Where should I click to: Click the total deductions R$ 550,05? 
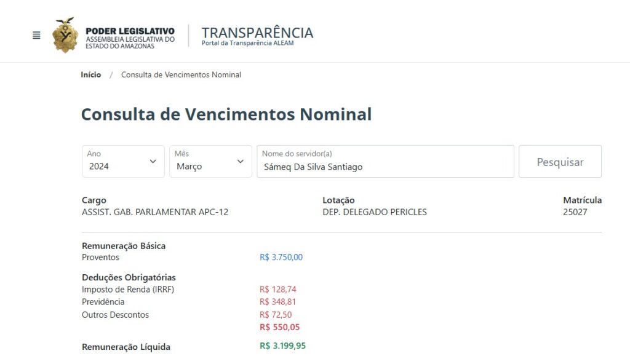280,327
